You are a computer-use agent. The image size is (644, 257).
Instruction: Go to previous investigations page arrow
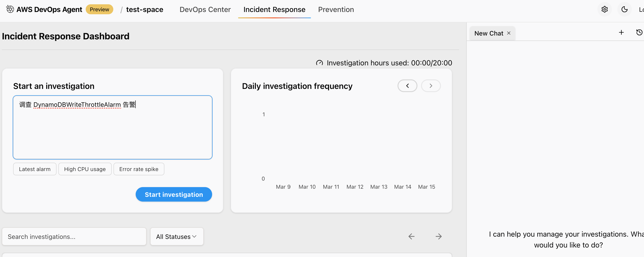click(x=411, y=236)
